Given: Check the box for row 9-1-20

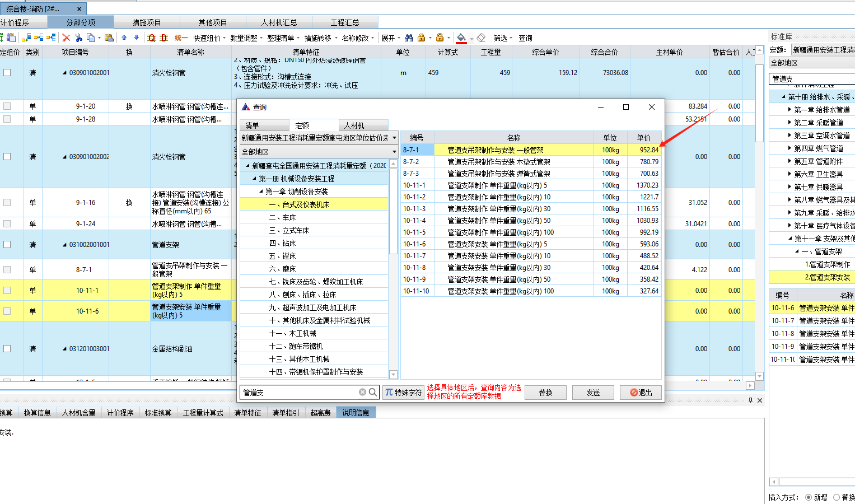Looking at the screenshot, I should click(x=7, y=106).
